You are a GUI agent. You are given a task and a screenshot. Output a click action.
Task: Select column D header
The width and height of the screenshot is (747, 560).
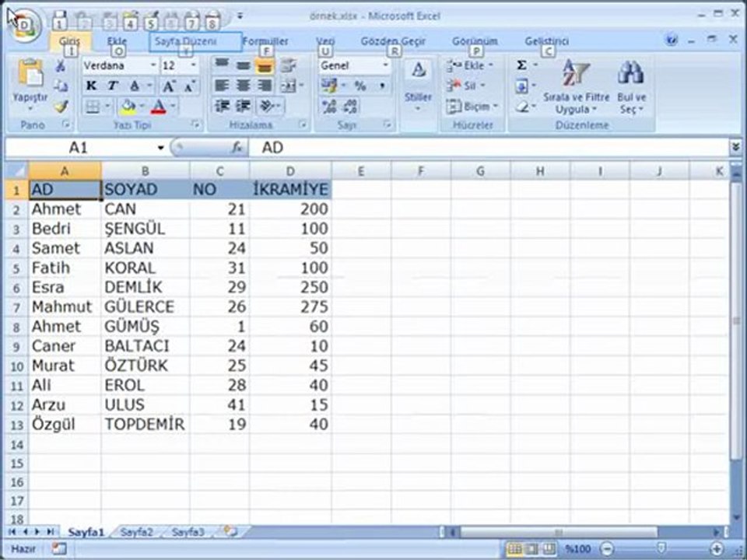290,171
